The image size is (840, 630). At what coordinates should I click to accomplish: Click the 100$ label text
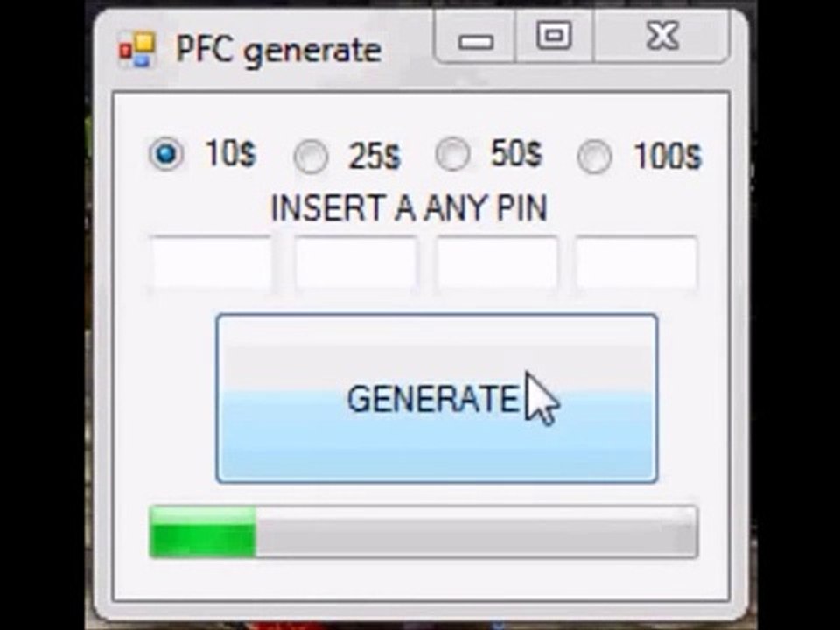coord(667,157)
